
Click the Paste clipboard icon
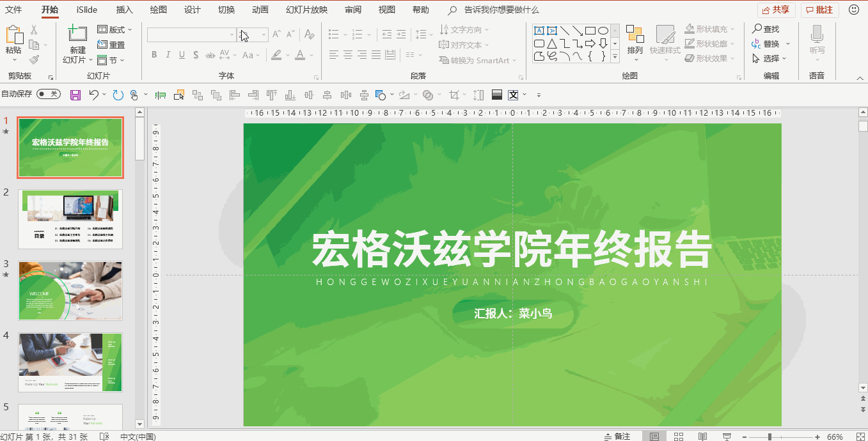click(x=13, y=35)
